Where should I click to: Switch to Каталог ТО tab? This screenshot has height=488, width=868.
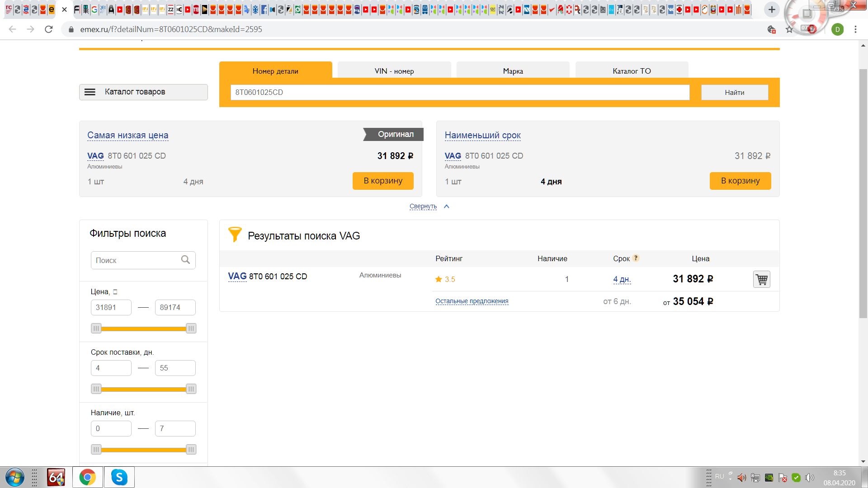point(631,71)
